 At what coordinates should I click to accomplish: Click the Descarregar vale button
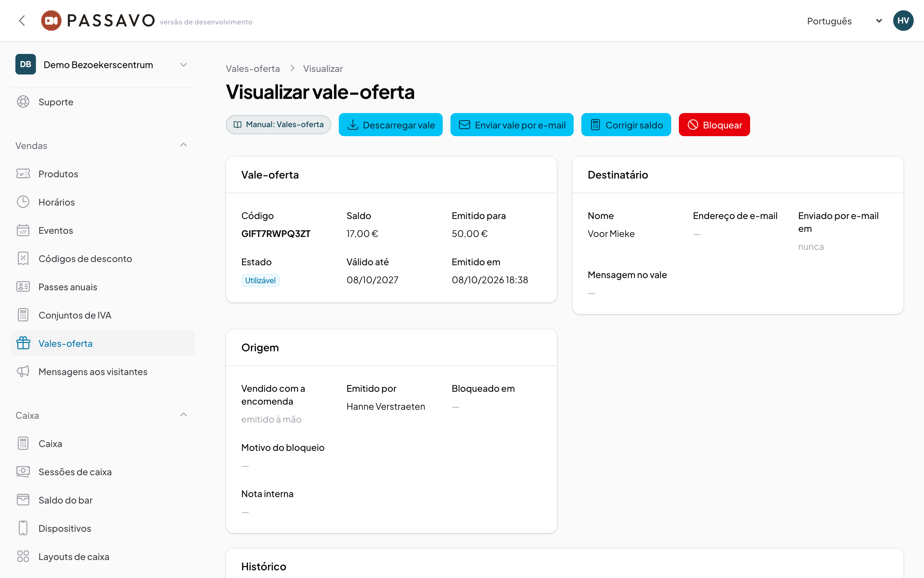pos(390,125)
